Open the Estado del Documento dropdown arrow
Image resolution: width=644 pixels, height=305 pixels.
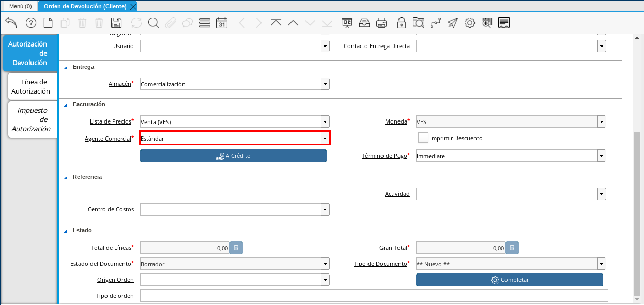[325, 264]
